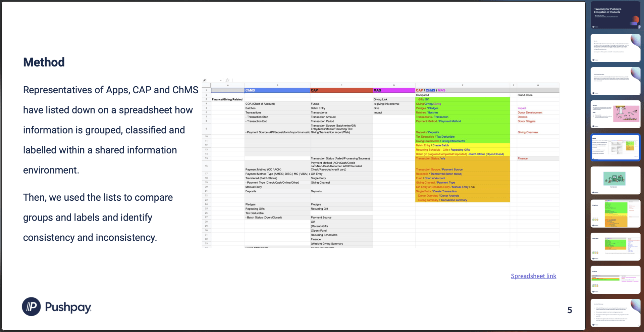This screenshot has width=644, height=332.
Task: Click the '(Open) Fund' cell
Action: point(341,231)
